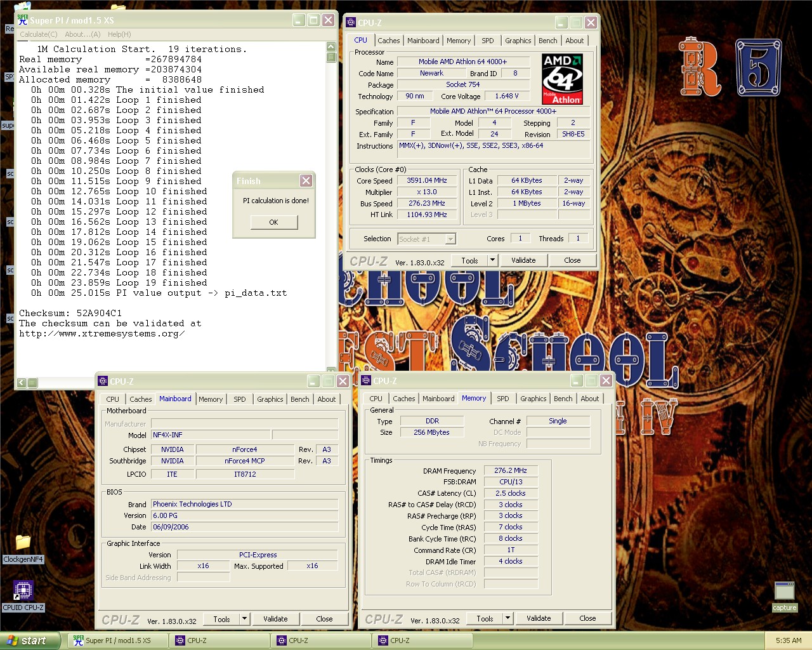Image resolution: width=812 pixels, height=650 pixels.
Task: Click the system clock showing 5:35 AM
Action: coord(789,641)
